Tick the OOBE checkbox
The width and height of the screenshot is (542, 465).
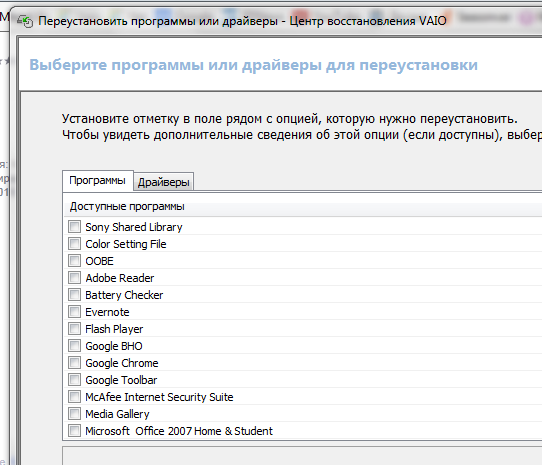pyautogui.click(x=74, y=261)
